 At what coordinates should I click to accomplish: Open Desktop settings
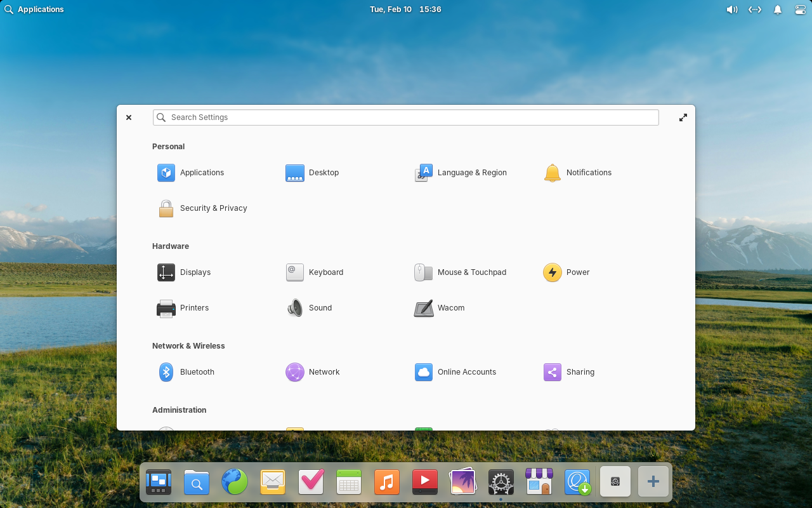(x=295, y=173)
